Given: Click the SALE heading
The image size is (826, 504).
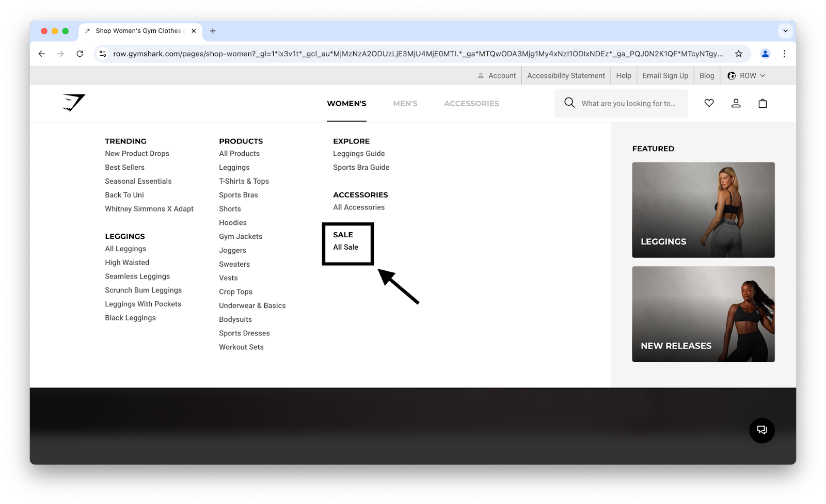Looking at the screenshot, I should [x=343, y=235].
